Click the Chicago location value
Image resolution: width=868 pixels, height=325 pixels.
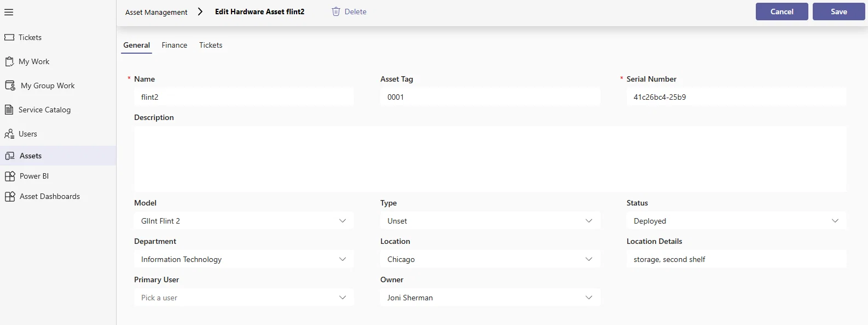pyautogui.click(x=401, y=259)
